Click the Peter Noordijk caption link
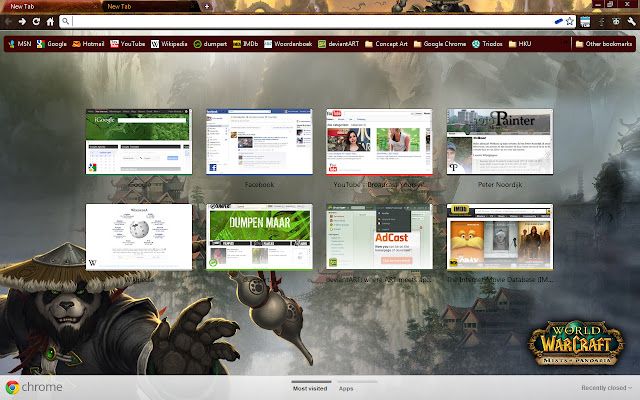The width and height of the screenshot is (640, 400). point(500,184)
